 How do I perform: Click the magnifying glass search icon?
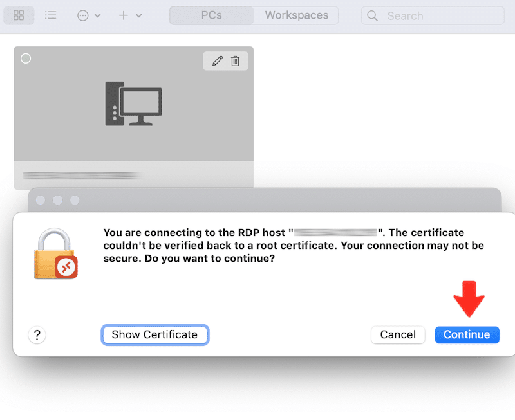372,15
